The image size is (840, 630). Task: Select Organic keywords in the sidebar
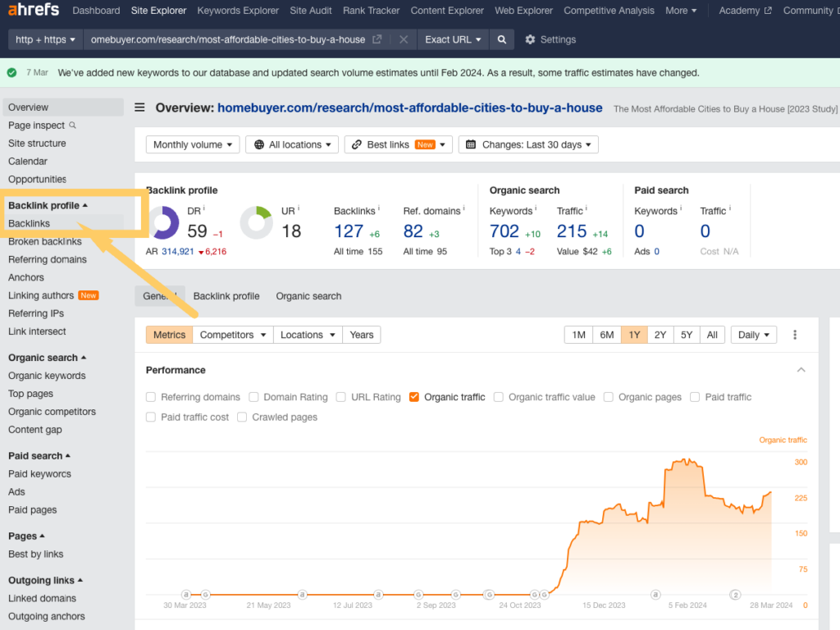coord(47,375)
